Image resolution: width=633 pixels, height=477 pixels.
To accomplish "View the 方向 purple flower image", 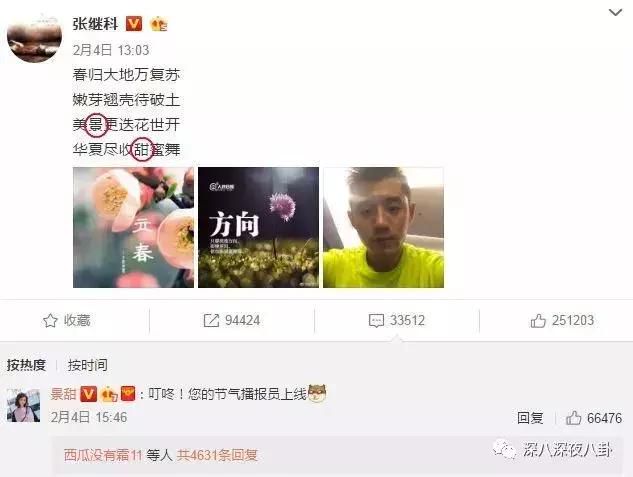I will (x=258, y=228).
